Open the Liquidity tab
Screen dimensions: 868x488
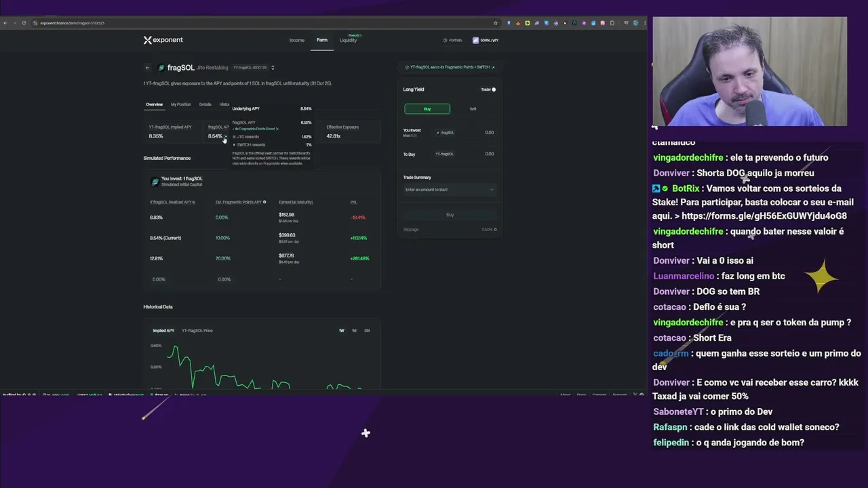pos(349,40)
